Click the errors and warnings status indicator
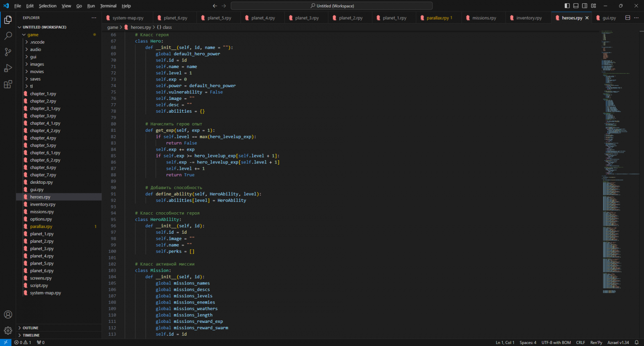Viewport: 644px width, 346px height. tap(23, 342)
